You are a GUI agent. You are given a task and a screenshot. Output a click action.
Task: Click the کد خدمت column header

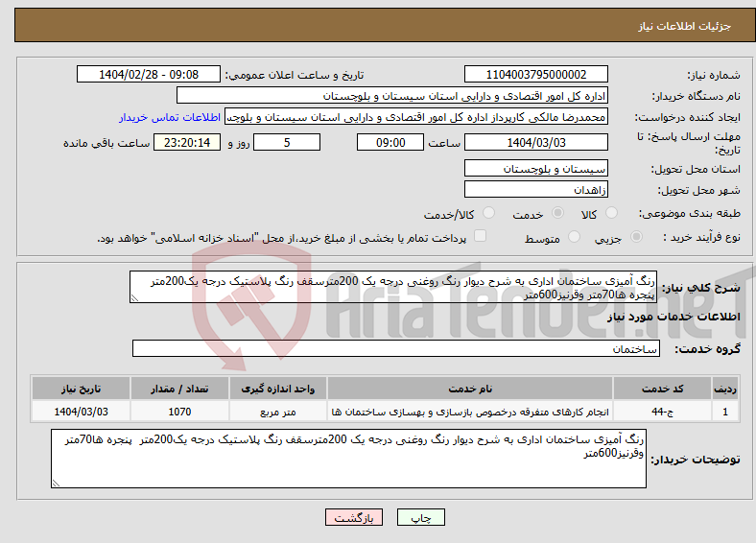click(x=663, y=389)
